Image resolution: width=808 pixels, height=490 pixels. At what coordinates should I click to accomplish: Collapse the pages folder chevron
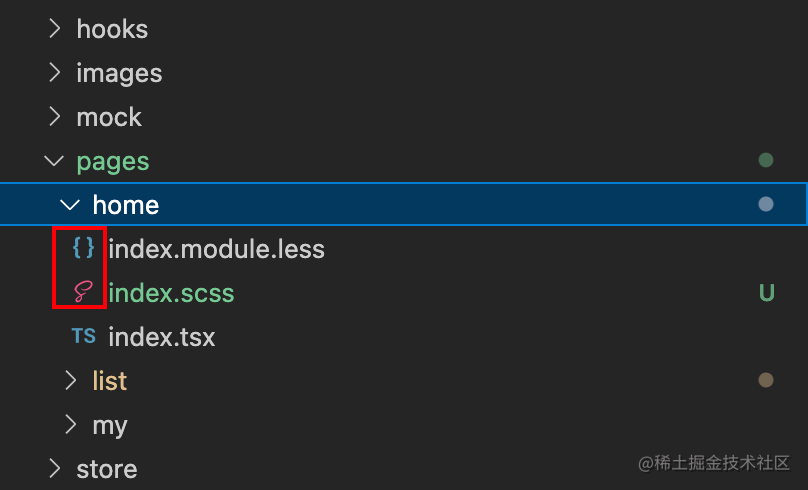(54, 161)
